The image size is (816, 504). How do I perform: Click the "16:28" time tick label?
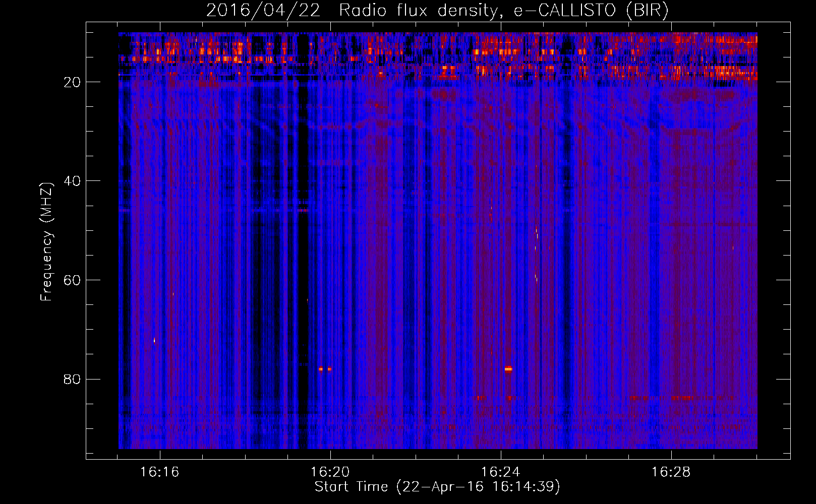671,472
